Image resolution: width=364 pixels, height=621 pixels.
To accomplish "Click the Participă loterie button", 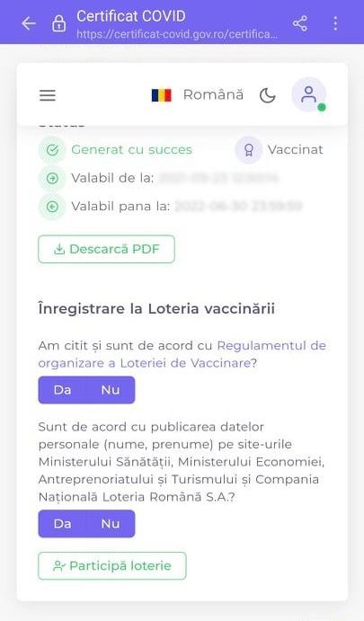I will pos(112,565).
